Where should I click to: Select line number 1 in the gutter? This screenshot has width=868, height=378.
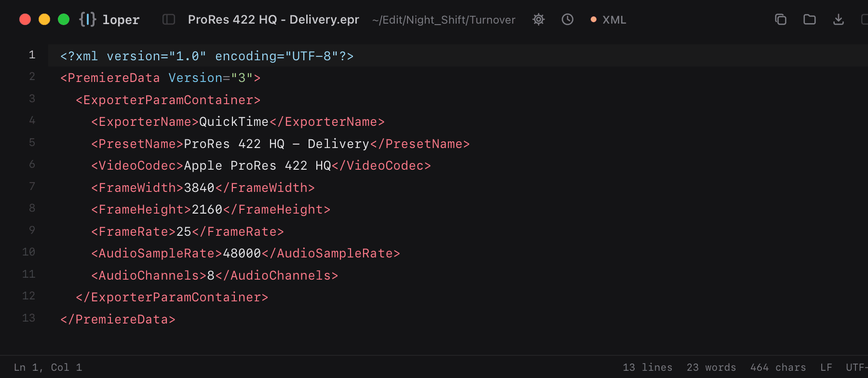[x=32, y=55]
